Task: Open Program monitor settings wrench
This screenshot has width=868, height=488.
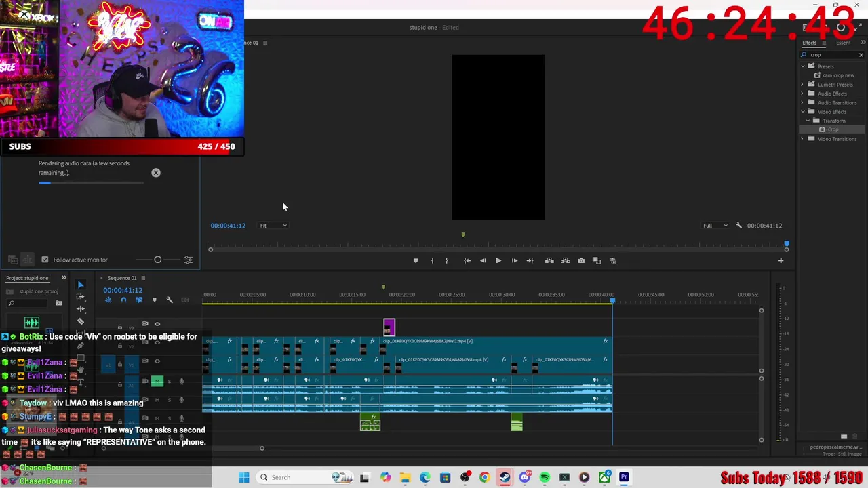Action: click(738, 225)
